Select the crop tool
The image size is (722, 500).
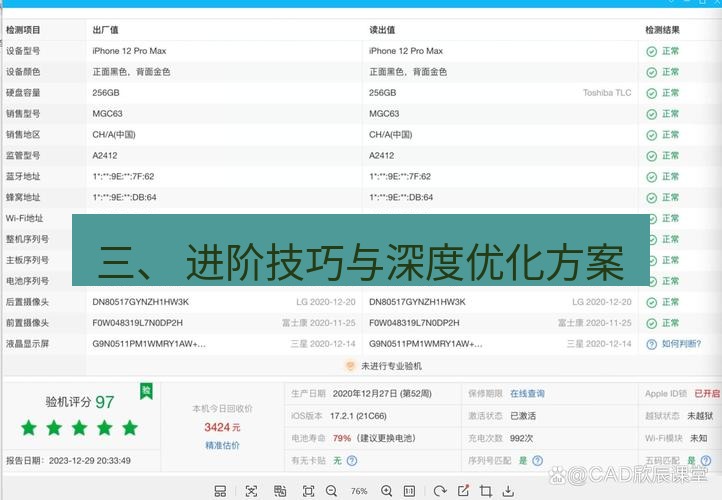tap(485, 491)
